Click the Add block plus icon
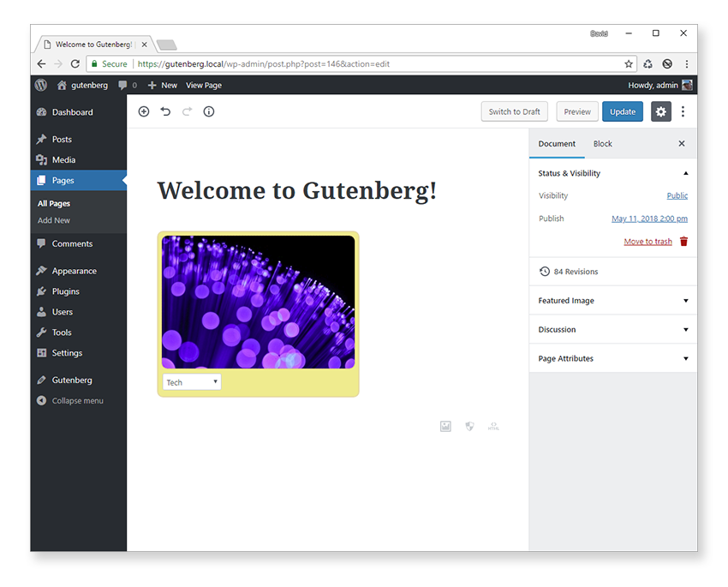This screenshot has height=587, width=728. click(144, 111)
